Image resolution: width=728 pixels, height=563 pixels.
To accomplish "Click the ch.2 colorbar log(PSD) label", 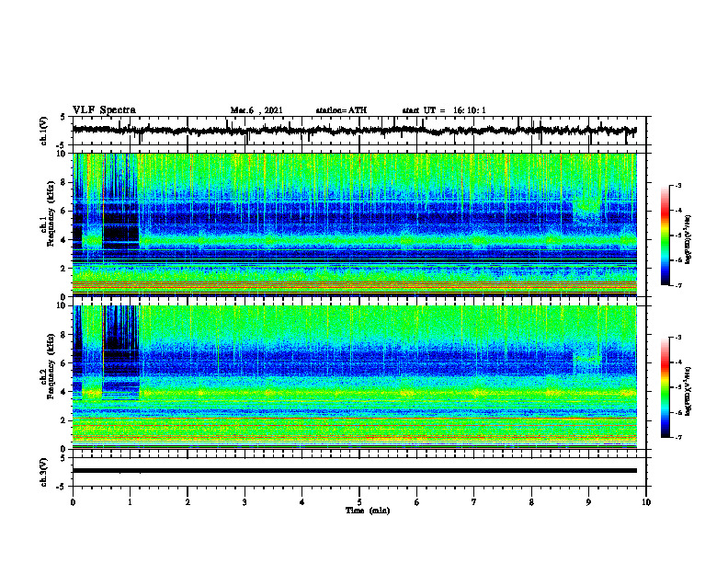I will pos(688,391).
